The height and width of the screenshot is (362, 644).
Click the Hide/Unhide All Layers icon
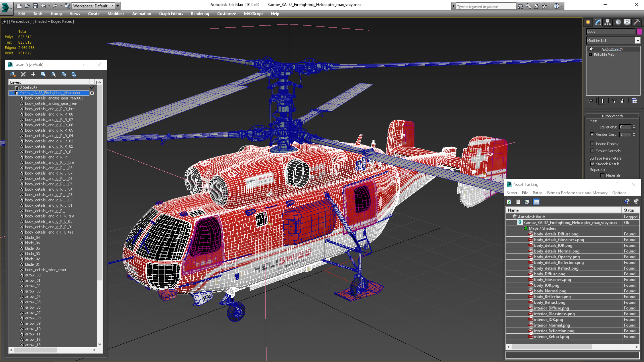64,74
